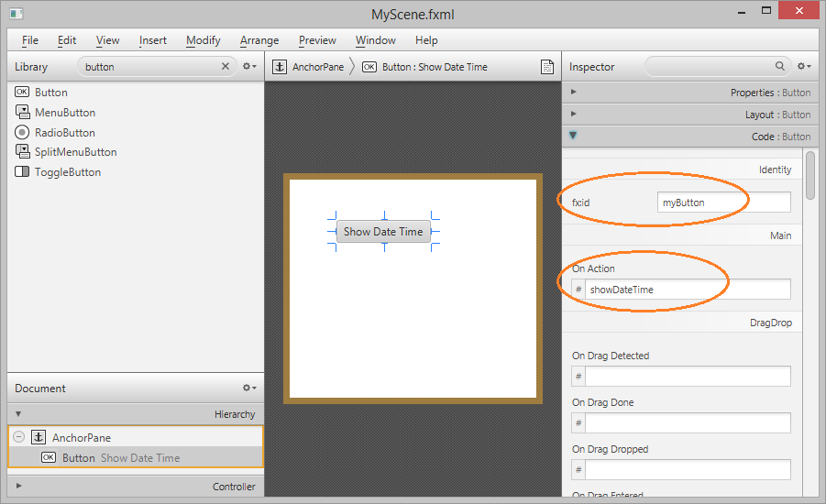Click the Inspector vertical scrollbar thumb
The image size is (826, 504).
click(x=810, y=175)
